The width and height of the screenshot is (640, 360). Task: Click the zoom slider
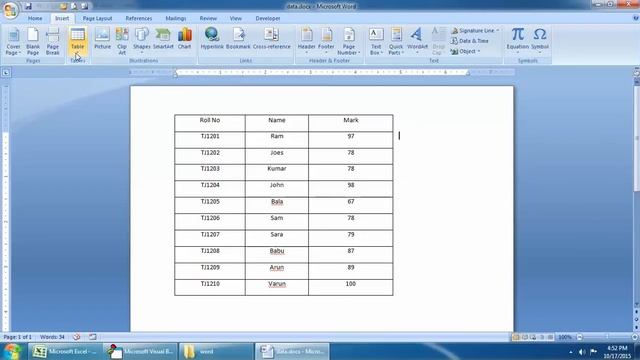[607, 337]
